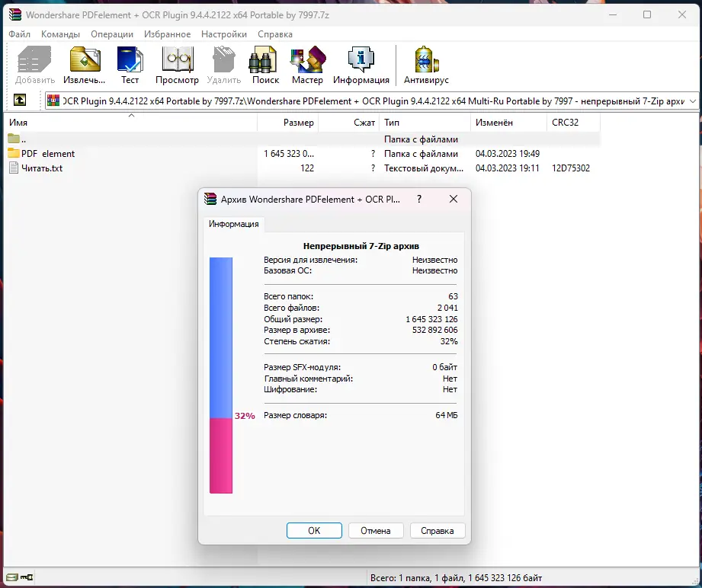Open the Операции menu
702x588 pixels.
(112, 34)
